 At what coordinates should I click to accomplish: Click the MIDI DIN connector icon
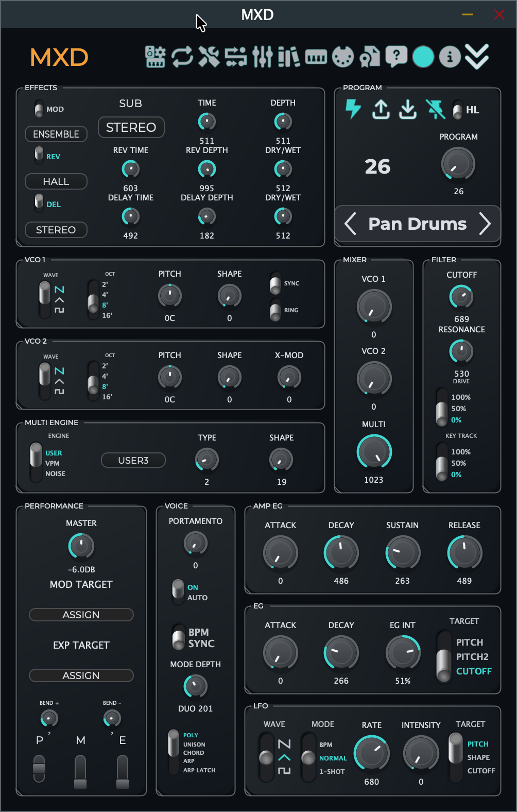click(343, 57)
